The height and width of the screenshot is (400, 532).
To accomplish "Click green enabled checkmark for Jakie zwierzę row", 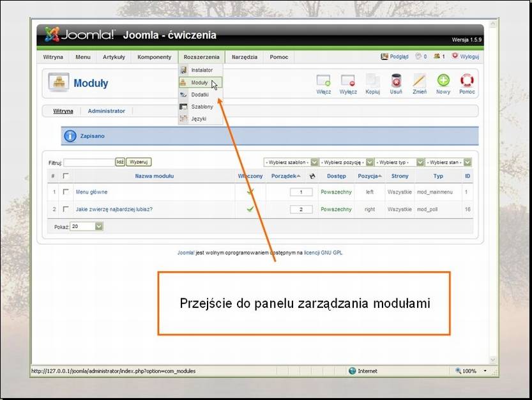I will pyautogui.click(x=250, y=209).
